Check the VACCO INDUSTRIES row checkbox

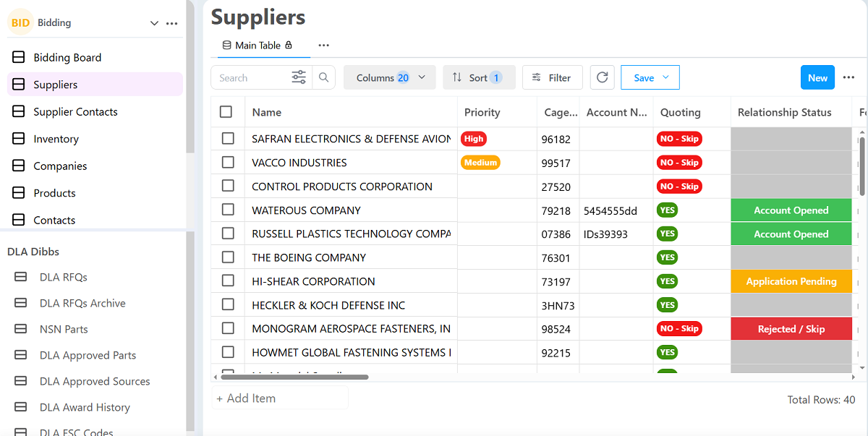tap(228, 162)
